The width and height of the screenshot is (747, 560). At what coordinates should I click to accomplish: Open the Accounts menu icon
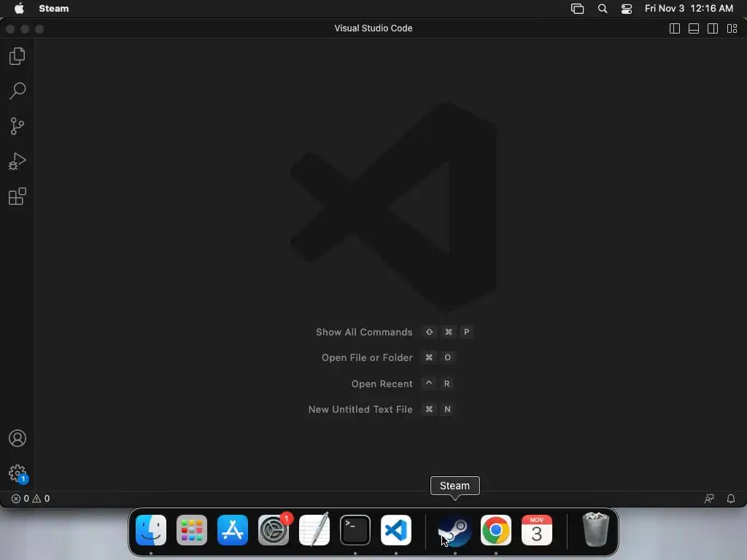point(18,438)
